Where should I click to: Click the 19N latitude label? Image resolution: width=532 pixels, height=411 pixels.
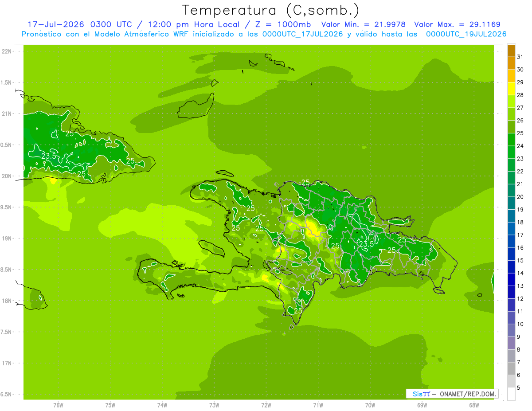7,239
